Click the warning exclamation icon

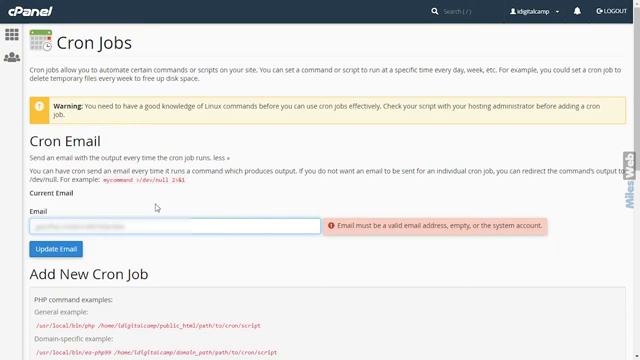[39, 107]
